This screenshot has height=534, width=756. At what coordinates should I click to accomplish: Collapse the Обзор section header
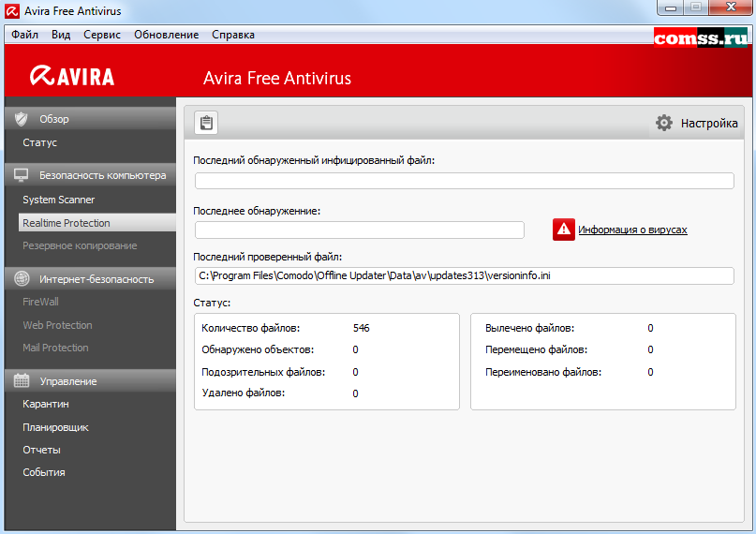(91, 119)
